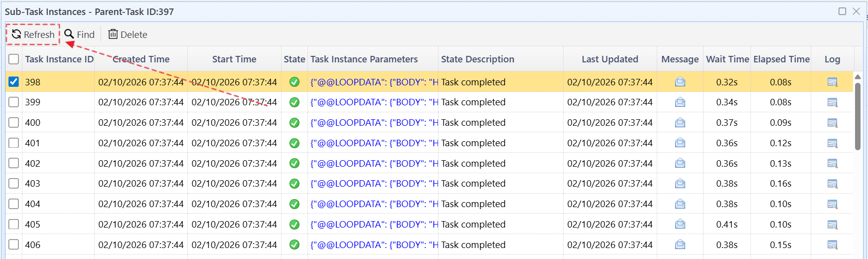The width and height of the screenshot is (868, 259).
Task: Click the Delete button in toolbar
Action: point(128,34)
